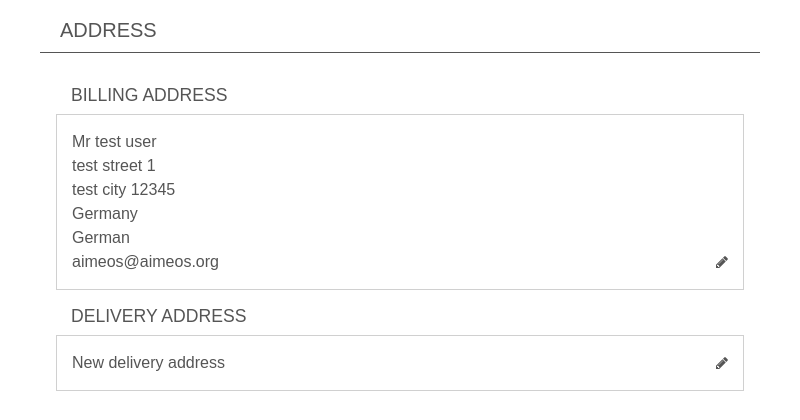Click the email aimeos@aimeos.org

pyautogui.click(x=145, y=262)
